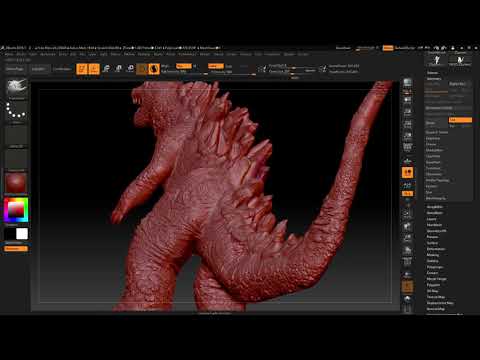Toggle the LSym icon on right shelf
The image size is (480, 360).
pyautogui.click(x=407, y=185)
